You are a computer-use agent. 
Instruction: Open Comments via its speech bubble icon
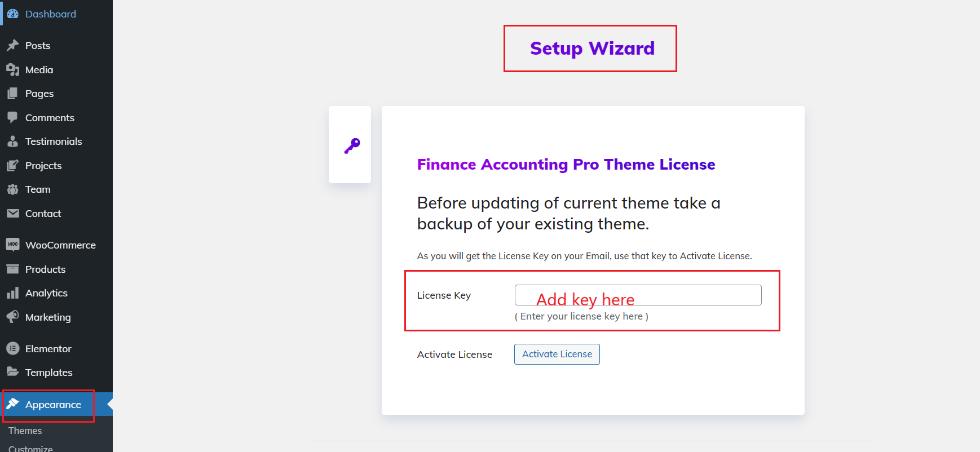(x=13, y=117)
